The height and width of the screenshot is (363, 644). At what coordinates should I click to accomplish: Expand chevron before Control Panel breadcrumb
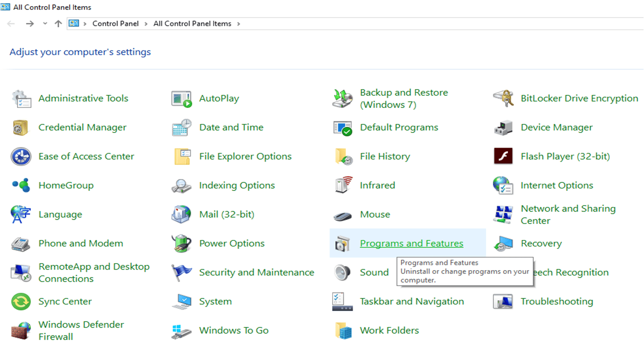[x=85, y=24]
